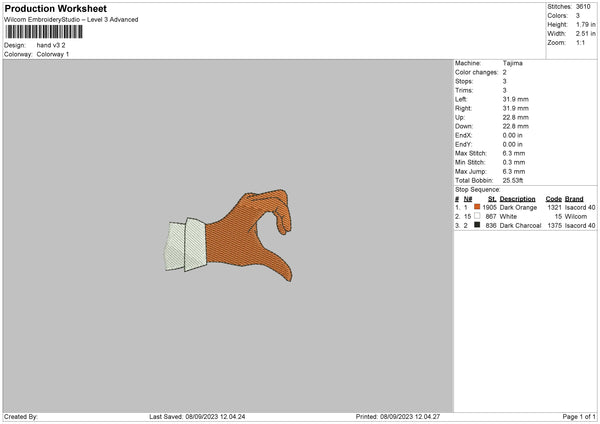Click the Zoom value '1:1'
The width and height of the screenshot is (600, 424).
click(580, 42)
